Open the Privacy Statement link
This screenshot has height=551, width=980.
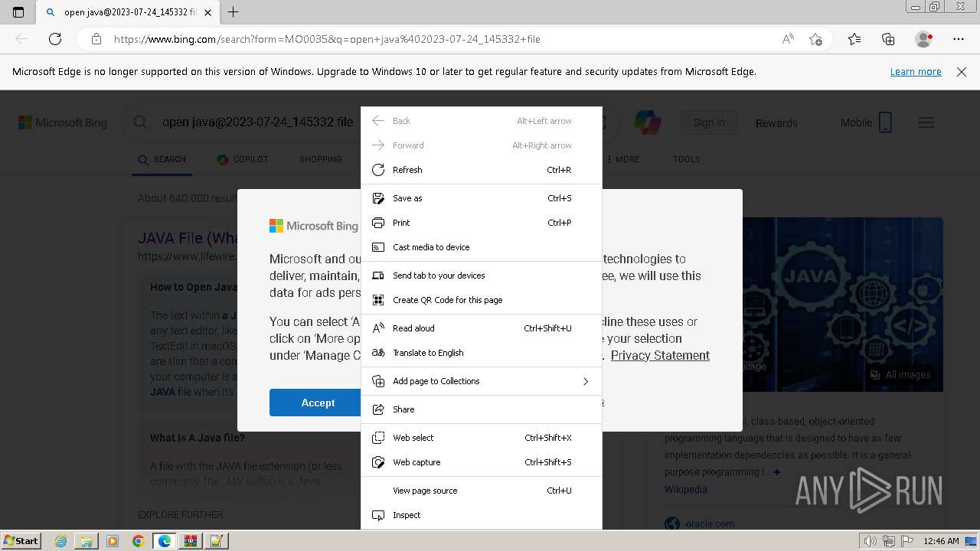pyautogui.click(x=660, y=355)
